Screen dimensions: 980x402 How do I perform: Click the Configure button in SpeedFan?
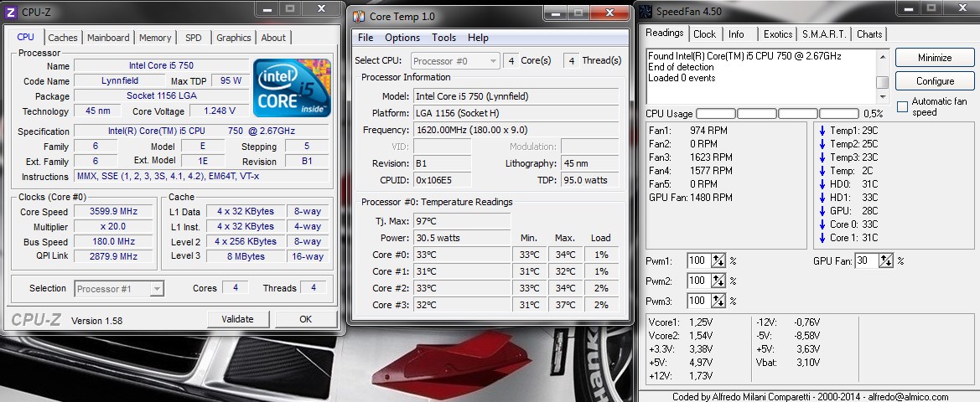click(935, 81)
